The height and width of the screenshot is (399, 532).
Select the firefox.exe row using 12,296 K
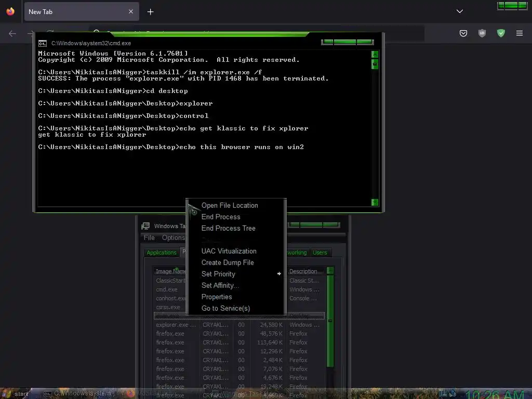point(239,351)
